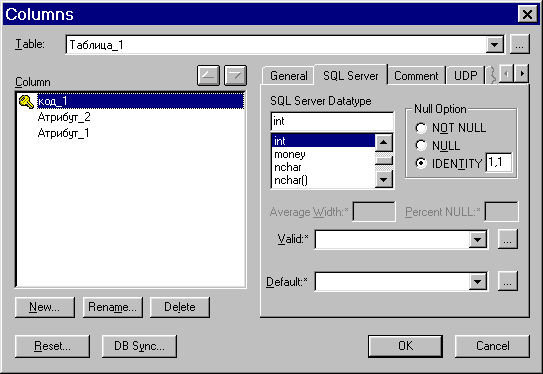Click the SQL Server Datatype text field containing int

point(332,121)
